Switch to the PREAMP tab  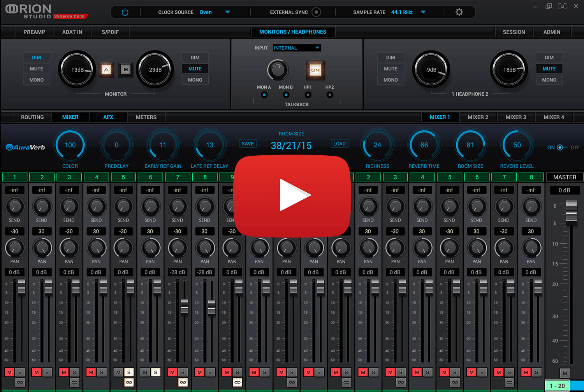pos(34,32)
